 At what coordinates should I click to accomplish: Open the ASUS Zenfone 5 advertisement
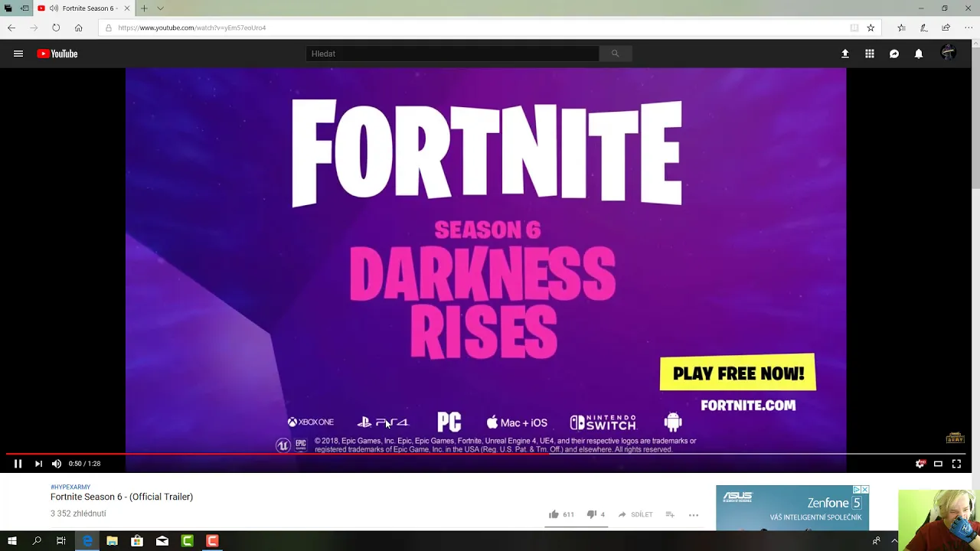(792, 507)
